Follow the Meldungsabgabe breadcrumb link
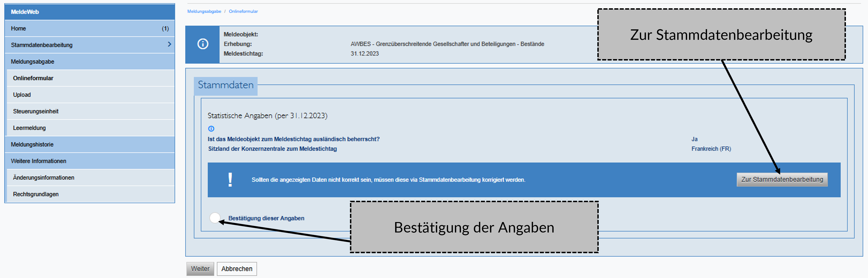 click(x=204, y=11)
